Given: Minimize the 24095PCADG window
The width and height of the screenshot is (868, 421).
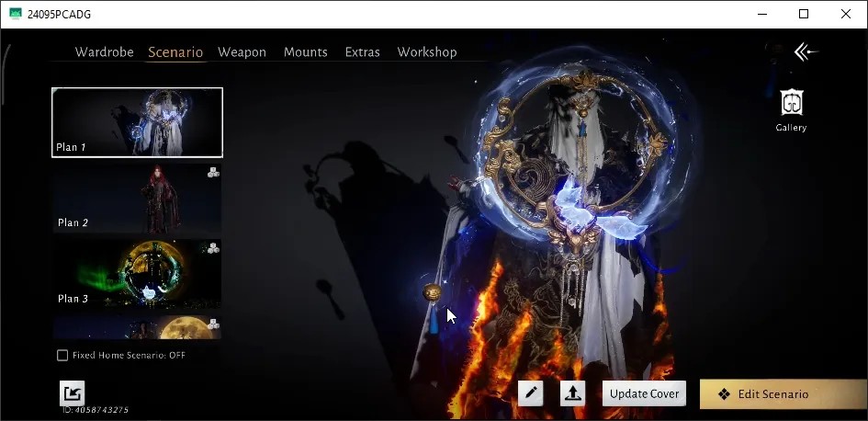Looking at the screenshot, I should point(761,14).
